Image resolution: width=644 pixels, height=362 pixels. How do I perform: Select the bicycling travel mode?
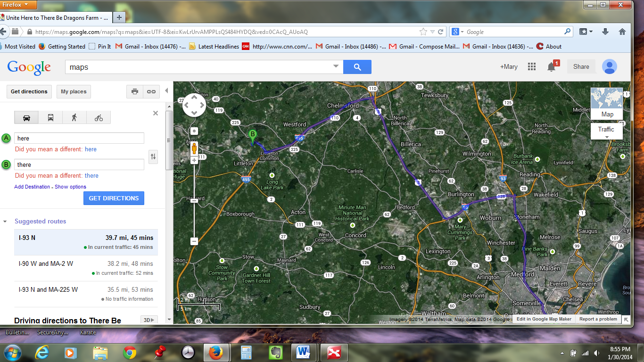(99, 117)
